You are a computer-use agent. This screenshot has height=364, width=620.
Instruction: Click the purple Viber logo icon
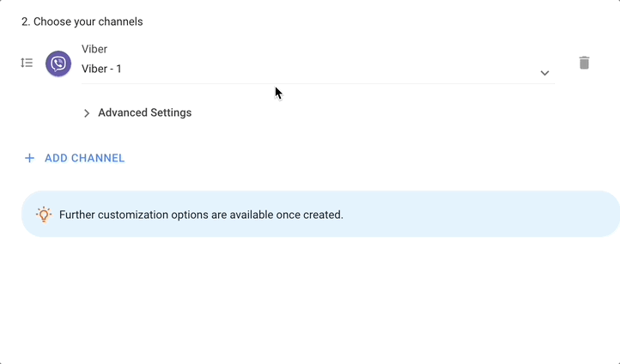tap(58, 64)
